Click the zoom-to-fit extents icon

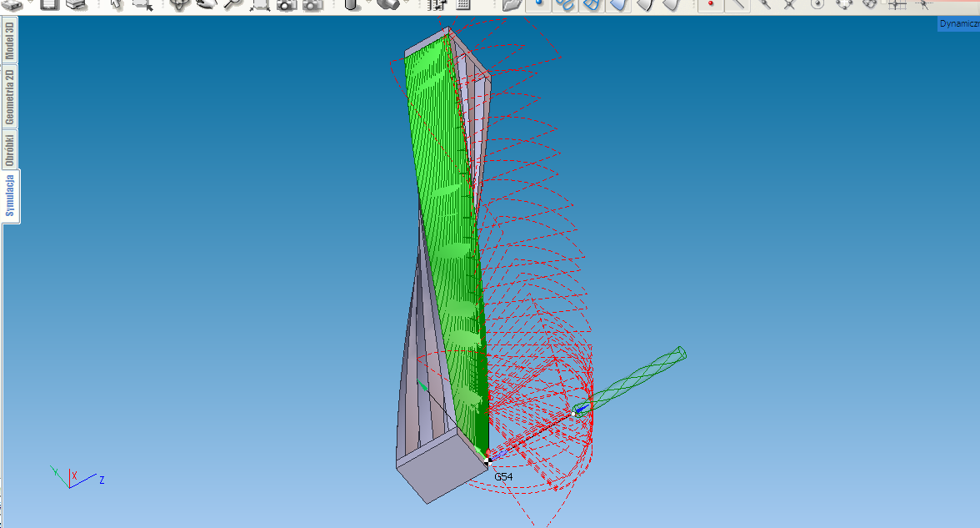click(x=259, y=4)
